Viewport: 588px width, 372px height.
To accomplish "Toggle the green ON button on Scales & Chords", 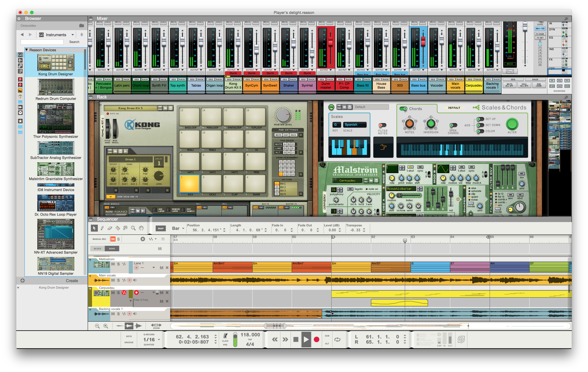I will [331, 107].
